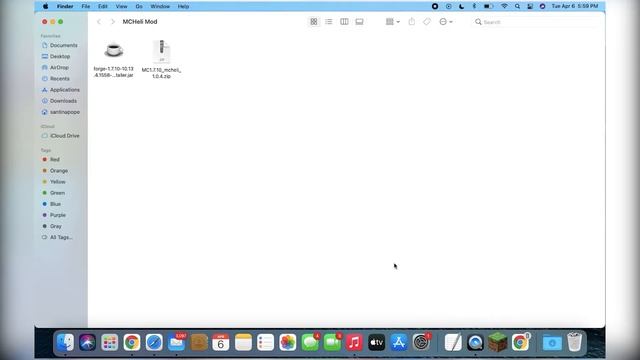Open Reminders from the Dock
The height and width of the screenshot is (360, 640).
(x=265, y=342)
